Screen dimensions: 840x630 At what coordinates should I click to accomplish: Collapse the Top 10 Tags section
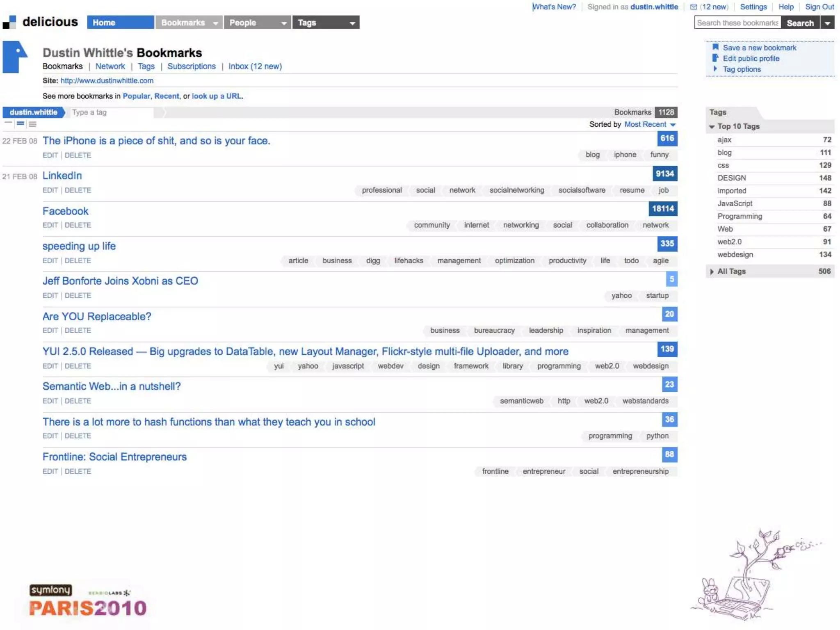(x=712, y=127)
